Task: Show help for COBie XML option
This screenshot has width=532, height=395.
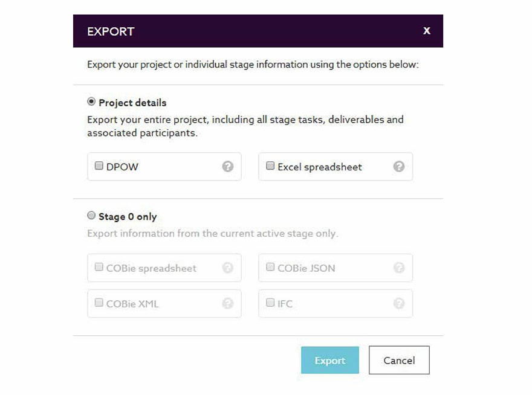Action: (x=227, y=303)
